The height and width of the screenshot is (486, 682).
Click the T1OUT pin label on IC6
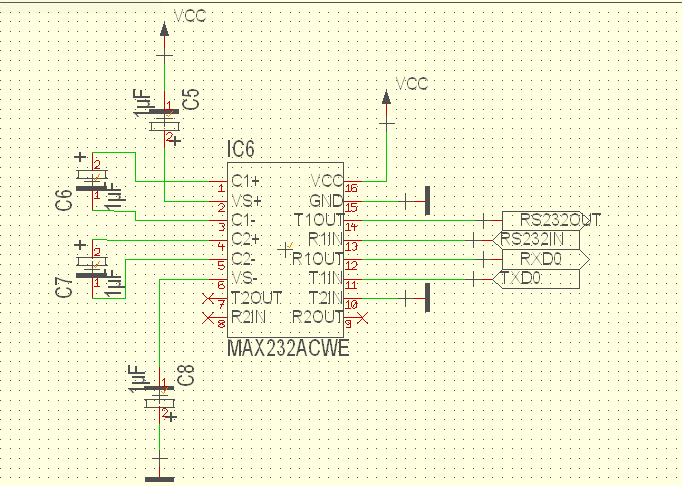(x=319, y=220)
